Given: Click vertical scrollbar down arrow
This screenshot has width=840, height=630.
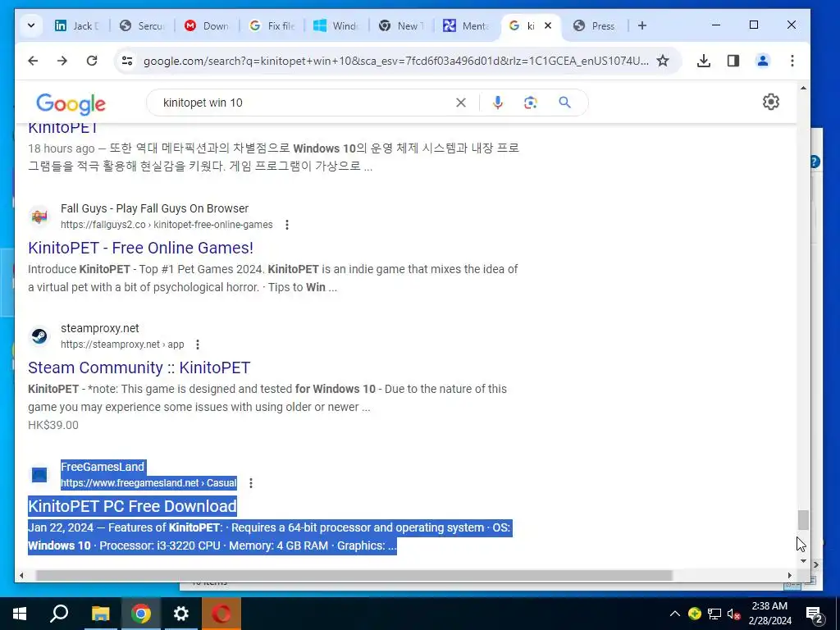Looking at the screenshot, I should (x=803, y=561).
